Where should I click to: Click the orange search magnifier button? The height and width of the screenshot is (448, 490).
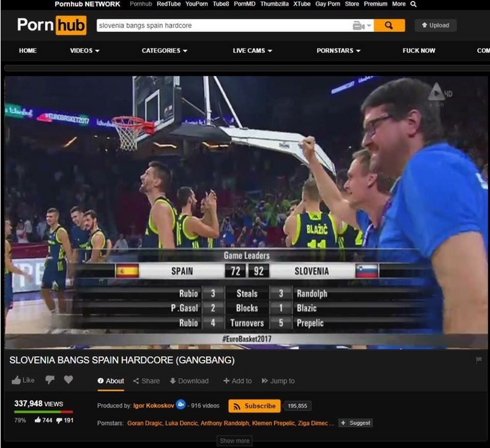389,25
